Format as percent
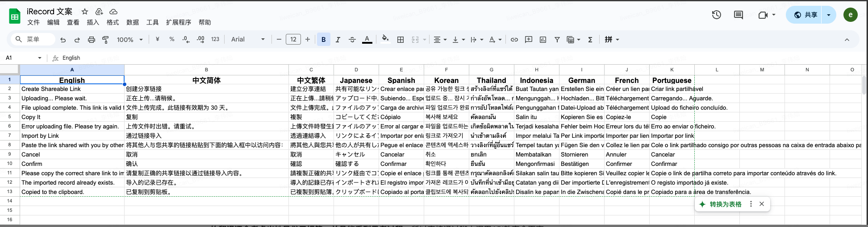This screenshot has height=227, width=868. [x=172, y=39]
